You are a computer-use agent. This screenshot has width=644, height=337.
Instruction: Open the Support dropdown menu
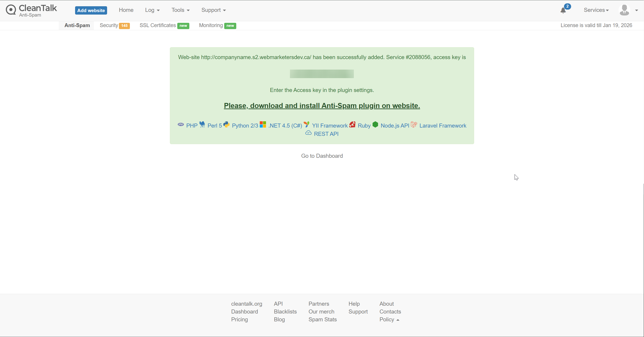[213, 10]
